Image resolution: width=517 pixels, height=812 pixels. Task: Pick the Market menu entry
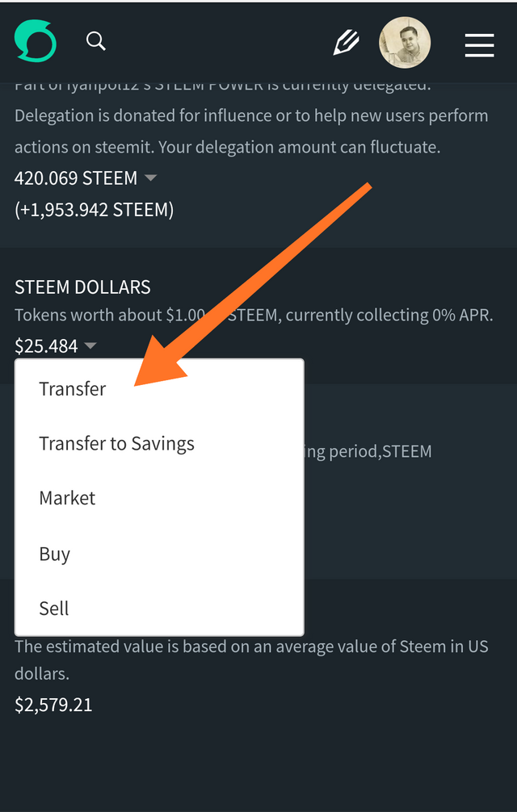pyautogui.click(x=67, y=498)
